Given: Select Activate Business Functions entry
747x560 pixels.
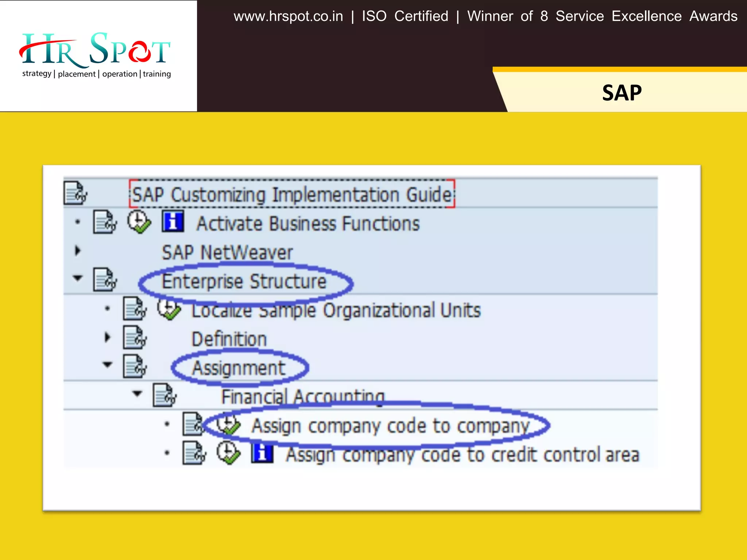Looking at the screenshot, I should pos(308,223).
